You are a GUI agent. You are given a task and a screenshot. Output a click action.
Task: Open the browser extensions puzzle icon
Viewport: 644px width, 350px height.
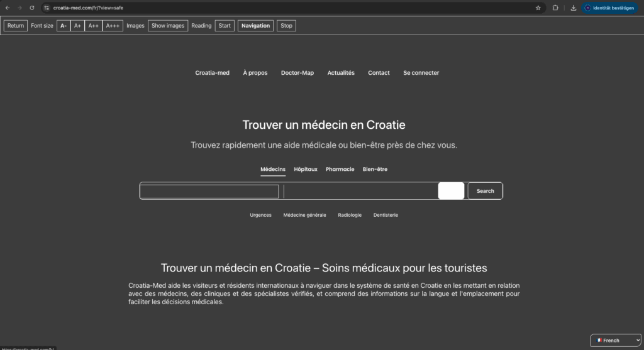coord(555,8)
